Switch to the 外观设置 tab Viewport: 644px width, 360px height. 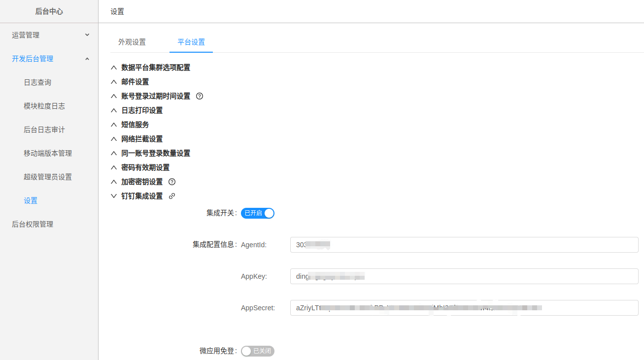132,42
